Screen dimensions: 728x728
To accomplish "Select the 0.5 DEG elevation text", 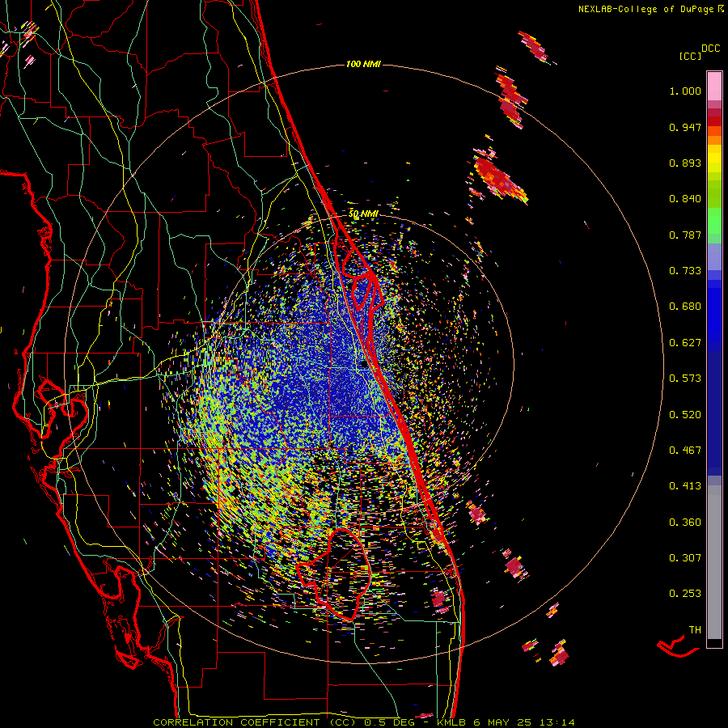I will point(390,722).
